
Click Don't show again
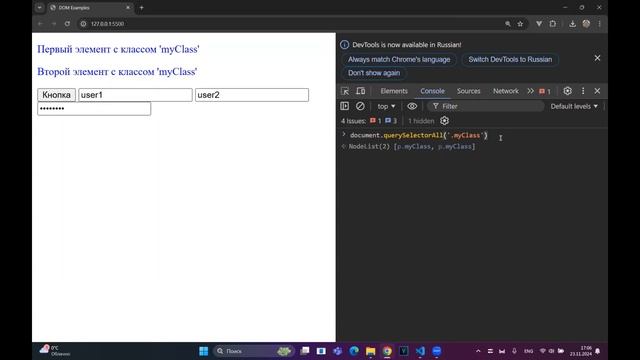click(374, 73)
